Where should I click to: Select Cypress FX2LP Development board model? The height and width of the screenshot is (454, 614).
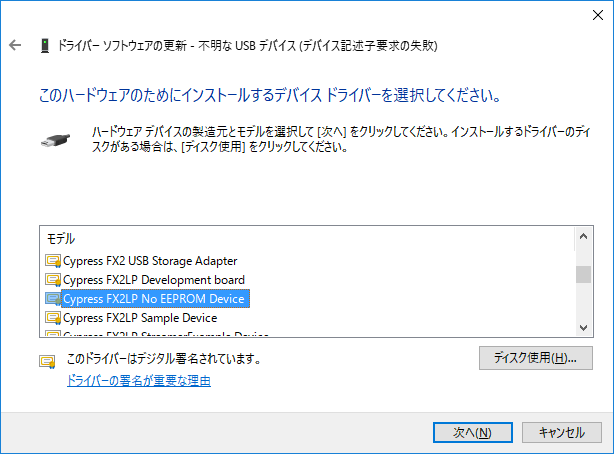(x=154, y=280)
